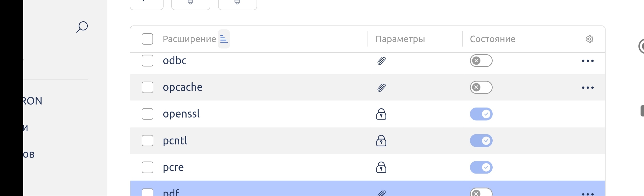Click the Состояние column header
This screenshot has height=196, width=644.
492,39
